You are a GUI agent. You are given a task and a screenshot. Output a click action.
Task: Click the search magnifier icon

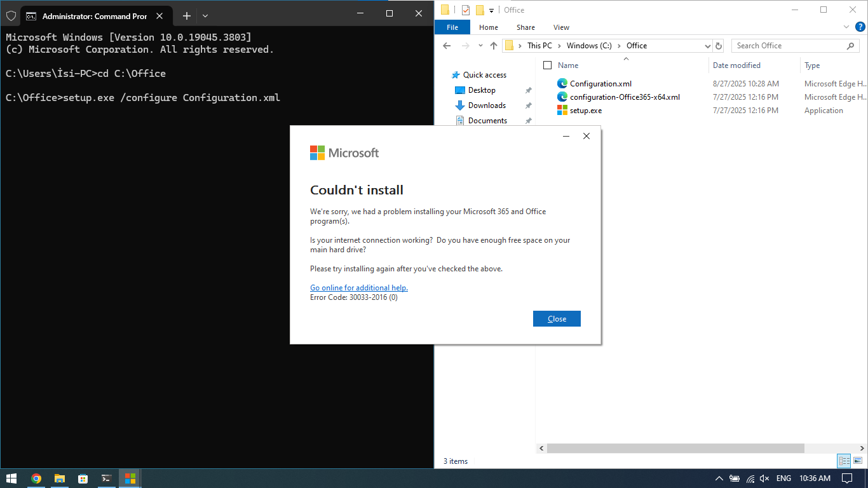851,46
